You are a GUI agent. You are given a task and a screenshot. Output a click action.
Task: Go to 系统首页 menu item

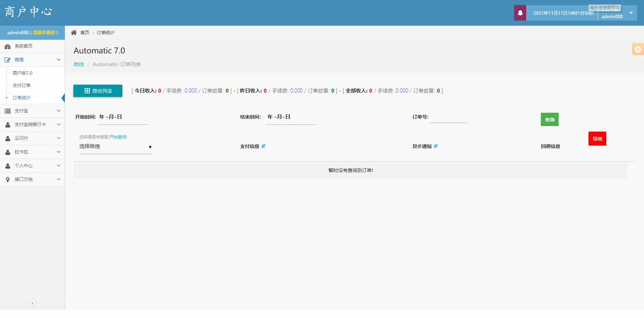pyautogui.click(x=23, y=46)
